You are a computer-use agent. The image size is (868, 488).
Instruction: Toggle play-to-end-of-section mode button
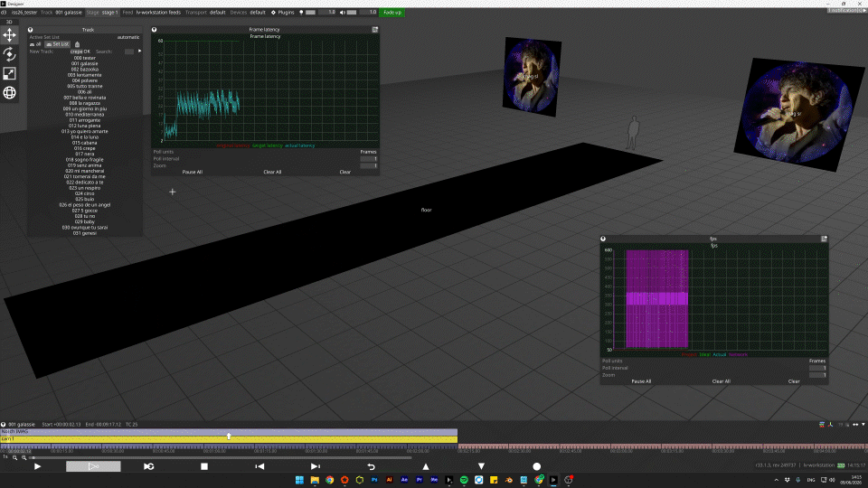click(x=93, y=466)
